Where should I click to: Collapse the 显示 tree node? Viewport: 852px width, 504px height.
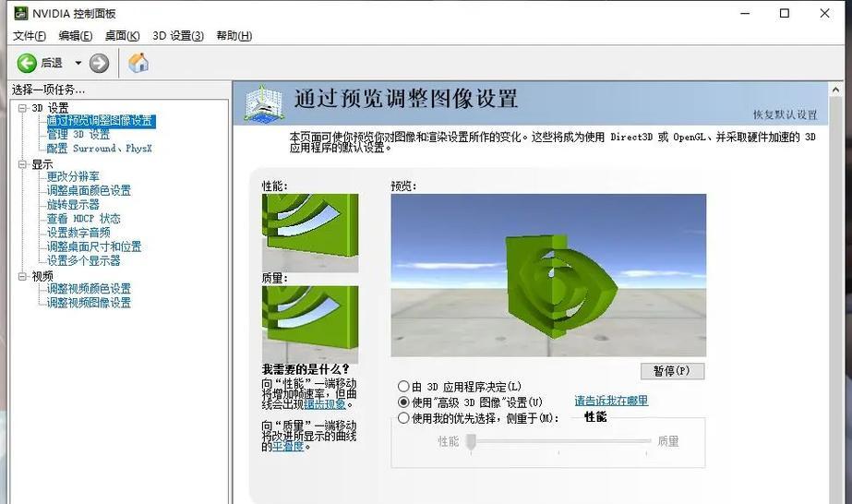coord(22,164)
